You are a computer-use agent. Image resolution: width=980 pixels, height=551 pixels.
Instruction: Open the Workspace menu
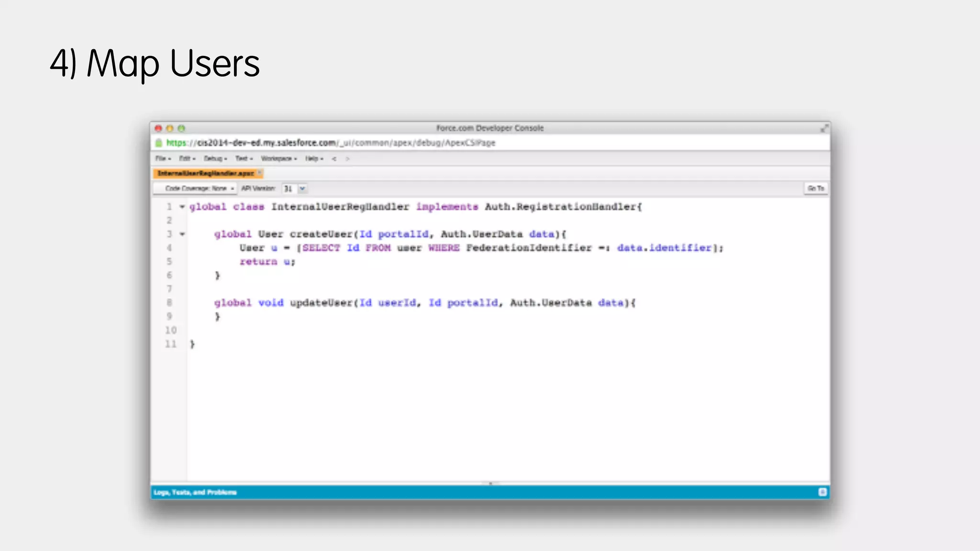[x=279, y=159]
